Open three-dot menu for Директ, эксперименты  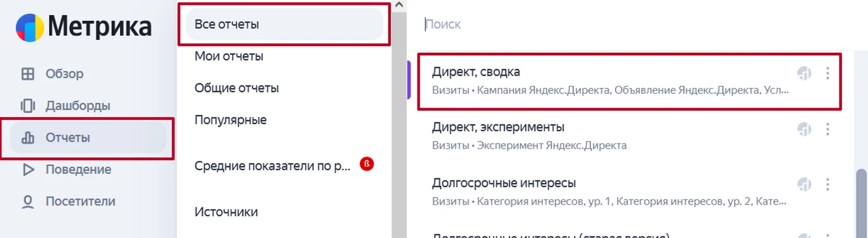[x=828, y=129]
